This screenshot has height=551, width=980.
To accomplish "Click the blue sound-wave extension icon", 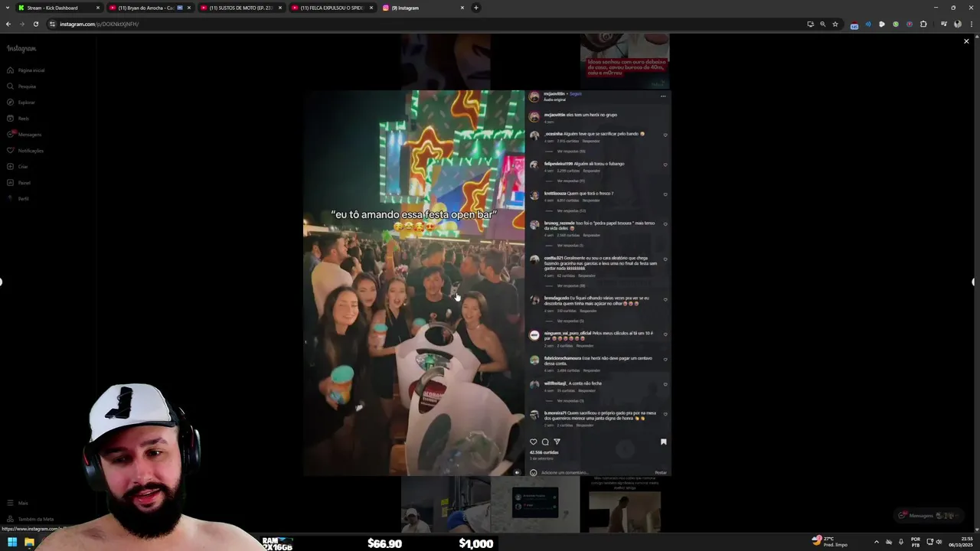I will click(868, 24).
